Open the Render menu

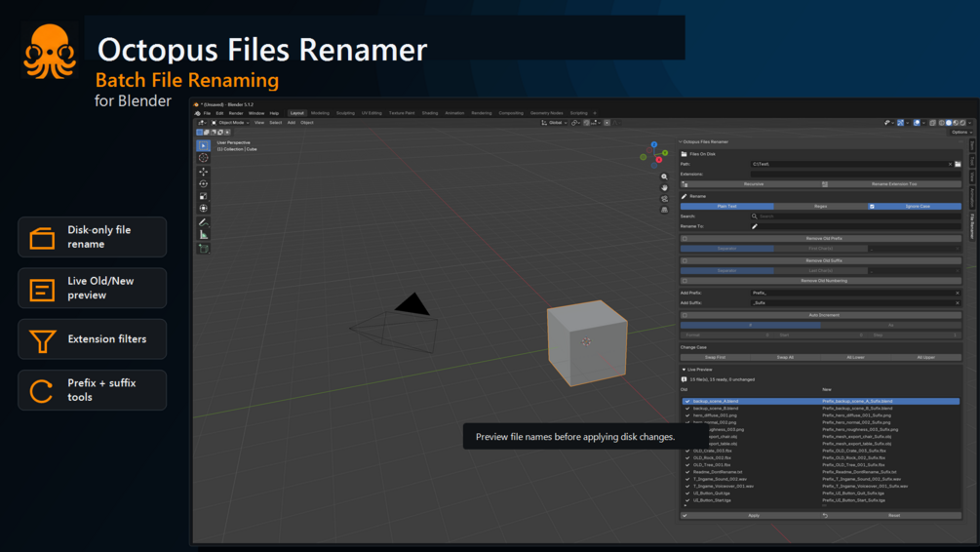tap(236, 113)
